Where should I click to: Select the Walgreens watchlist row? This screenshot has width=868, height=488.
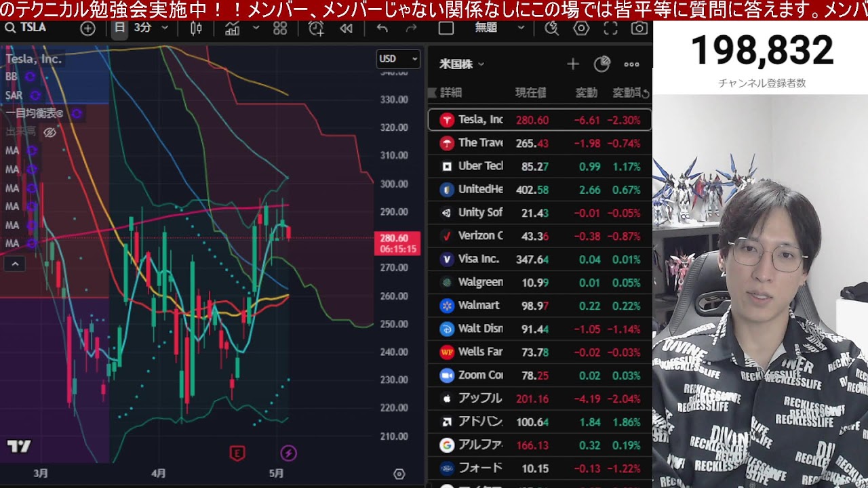click(x=540, y=282)
